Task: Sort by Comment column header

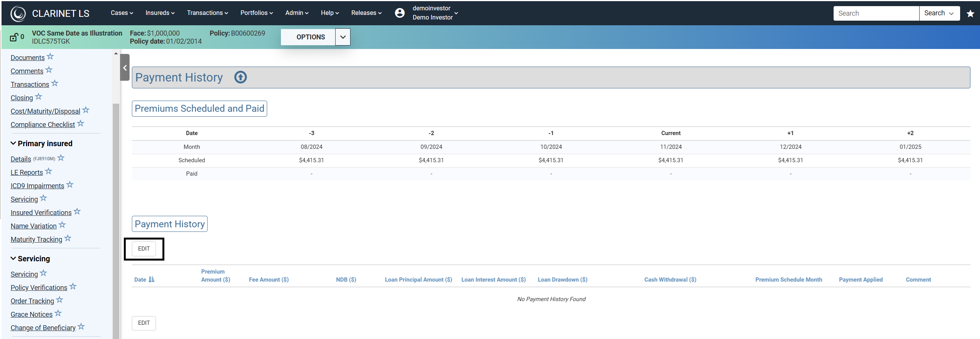Action: click(x=918, y=280)
